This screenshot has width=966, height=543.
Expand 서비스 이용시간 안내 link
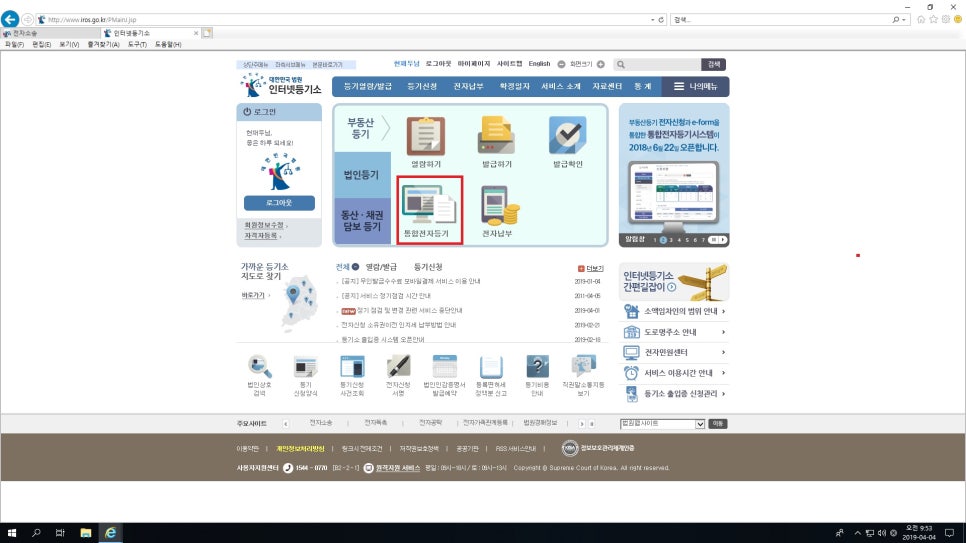coord(675,373)
